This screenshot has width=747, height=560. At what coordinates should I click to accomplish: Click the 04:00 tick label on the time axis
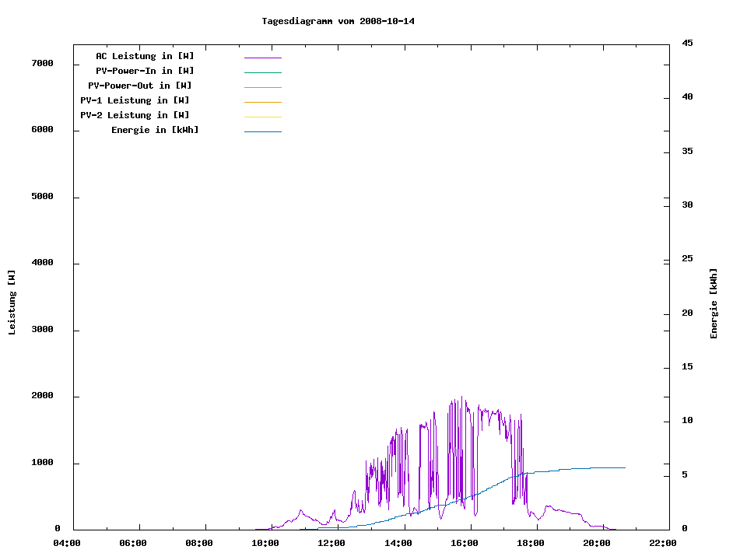[x=66, y=543]
